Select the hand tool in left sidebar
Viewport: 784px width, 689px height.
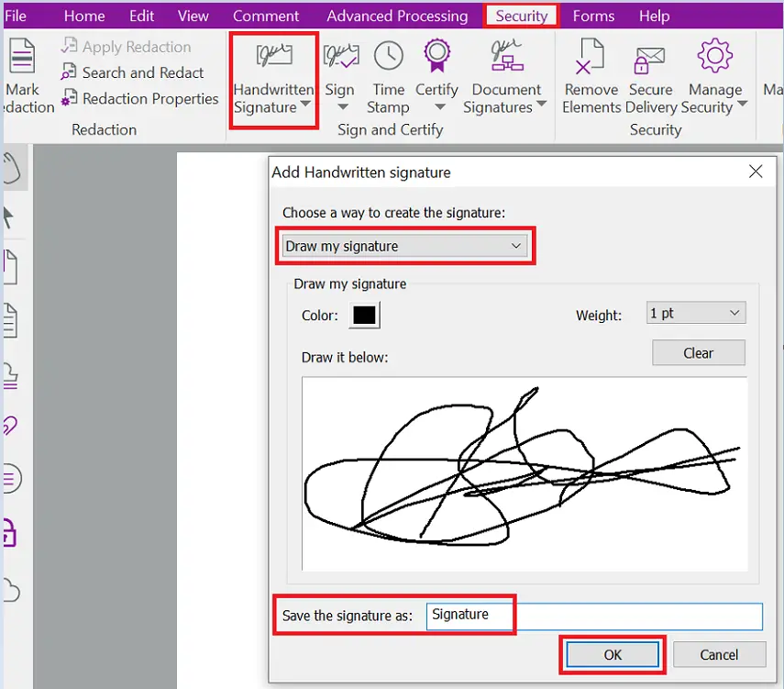[12, 168]
